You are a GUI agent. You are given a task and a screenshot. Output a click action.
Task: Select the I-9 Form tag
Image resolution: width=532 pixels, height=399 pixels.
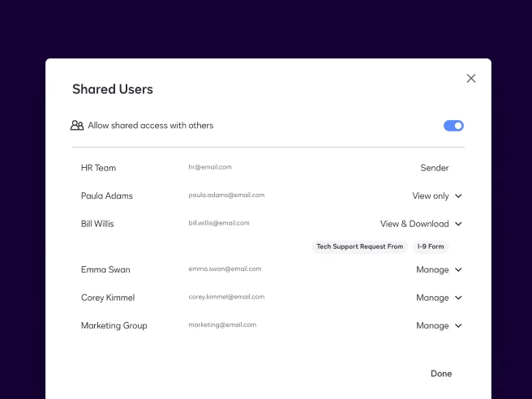pos(431,247)
